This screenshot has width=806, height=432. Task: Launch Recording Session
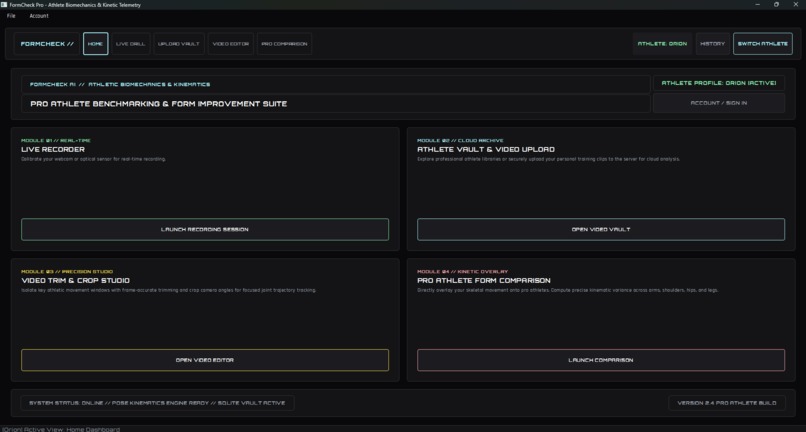pos(205,229)
